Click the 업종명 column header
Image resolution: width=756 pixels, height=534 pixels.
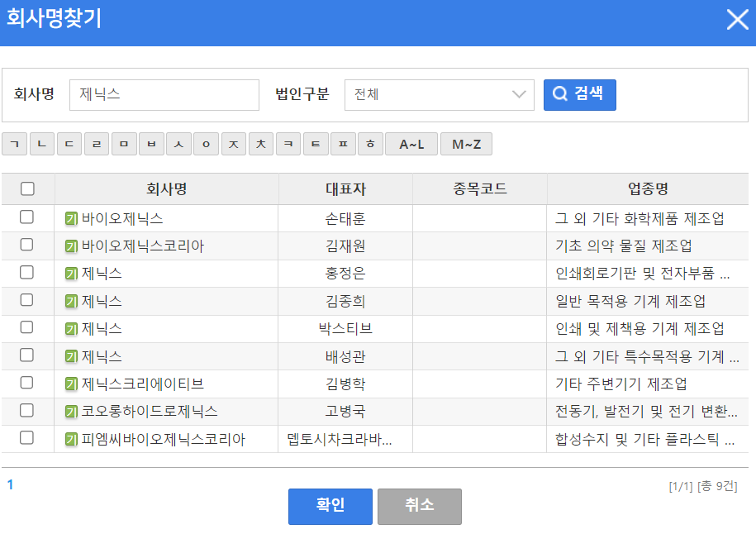pos(648,188)
